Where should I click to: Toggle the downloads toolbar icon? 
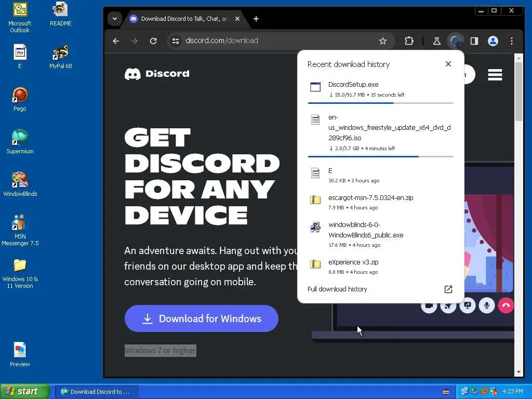coord(455,41)
